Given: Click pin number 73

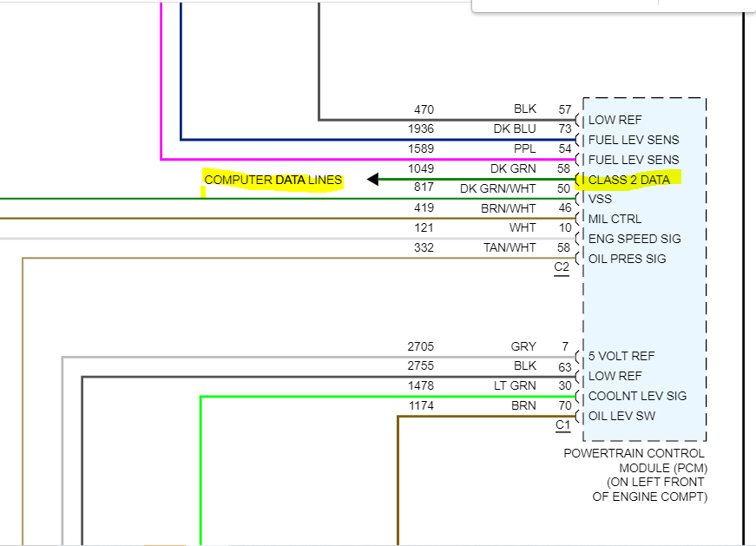Looking at the screenshot, I should coord(564,128).
